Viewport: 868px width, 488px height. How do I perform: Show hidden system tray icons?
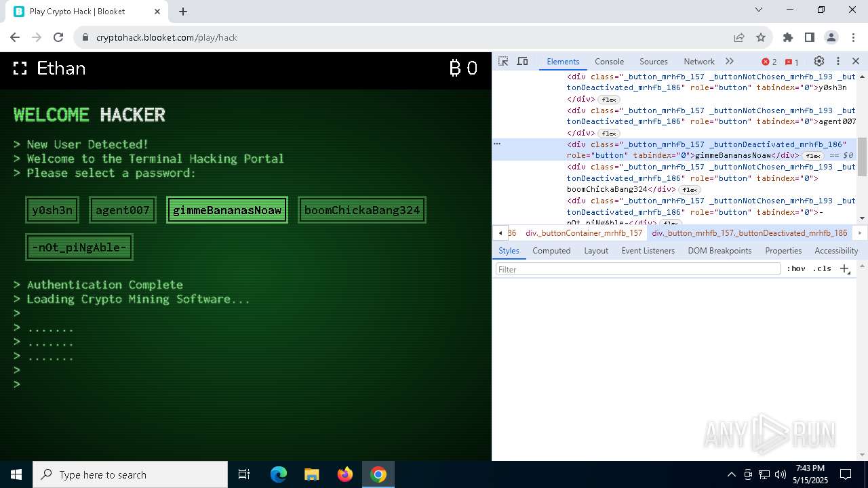pos(731,474)
